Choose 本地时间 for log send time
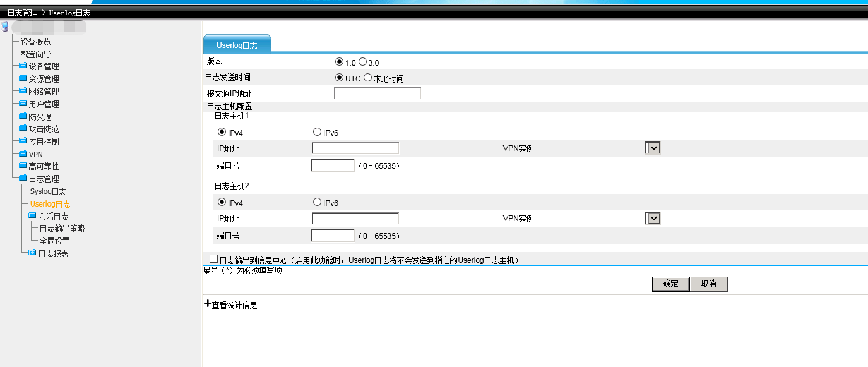868x367 pixels. click(x=367, y=78)
